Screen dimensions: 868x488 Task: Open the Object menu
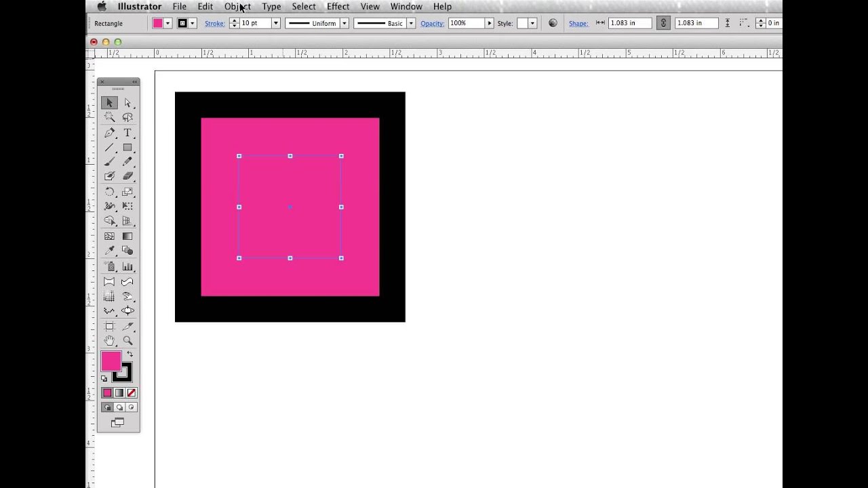(237, 7)
